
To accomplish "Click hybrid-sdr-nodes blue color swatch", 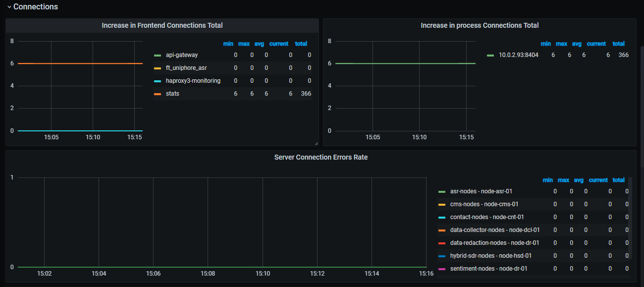I will coord(442,256).
